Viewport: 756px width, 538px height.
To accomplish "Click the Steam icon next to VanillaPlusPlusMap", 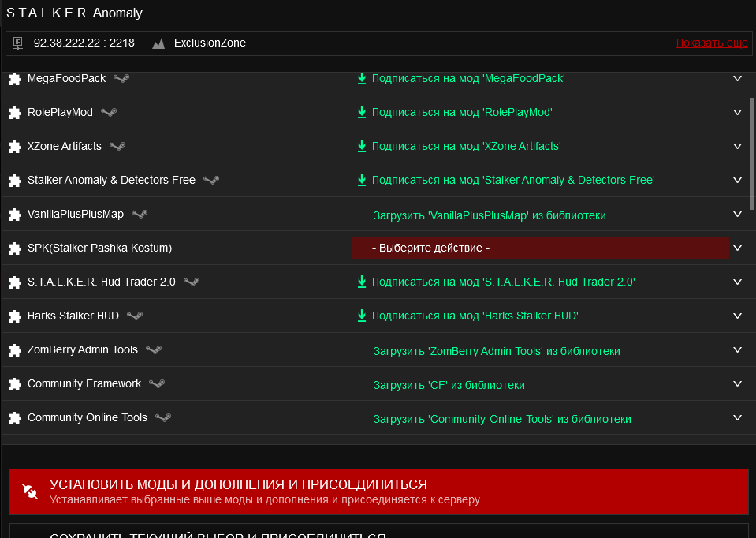I will [x=140, y=214].
